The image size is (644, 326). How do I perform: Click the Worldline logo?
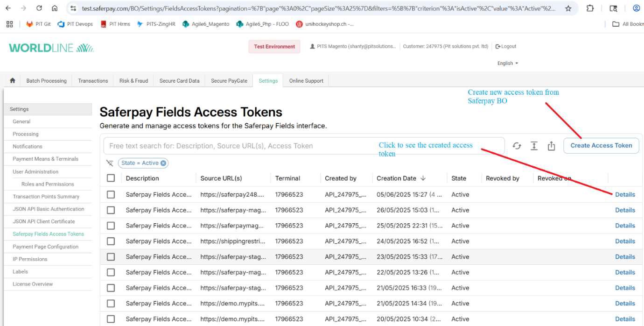(51, 48)
